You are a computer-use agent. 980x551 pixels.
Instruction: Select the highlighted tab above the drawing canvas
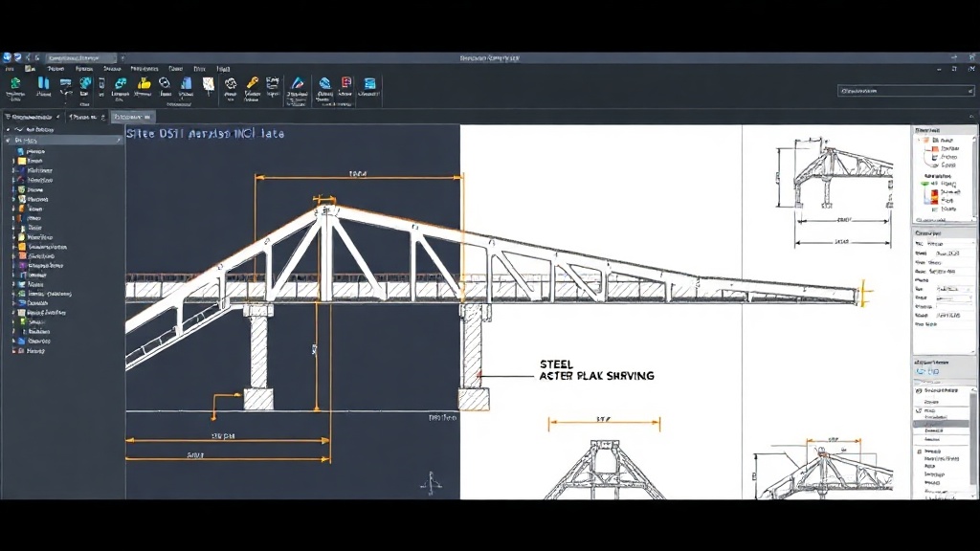(x=133, y=117)
